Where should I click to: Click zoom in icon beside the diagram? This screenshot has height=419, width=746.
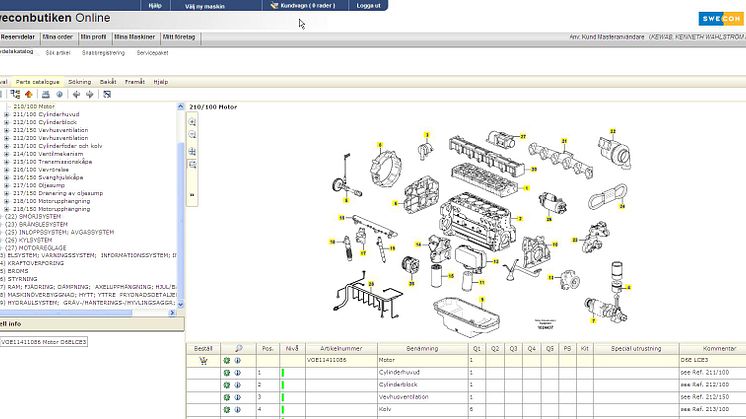[x=192, y=122]
